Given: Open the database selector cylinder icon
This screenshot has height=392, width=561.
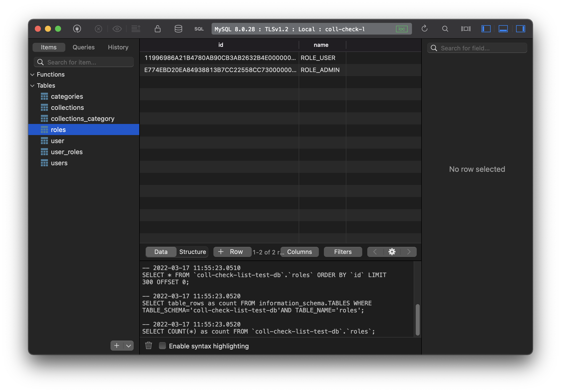Looking at the screenshot, I should [x=178, y=29].
